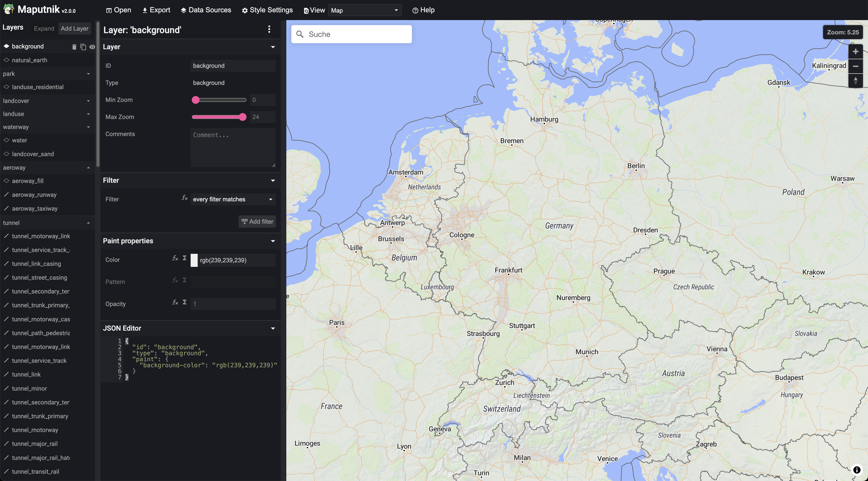Collapse the Paint properties section

pyautogui.click(x=273, y=241)
